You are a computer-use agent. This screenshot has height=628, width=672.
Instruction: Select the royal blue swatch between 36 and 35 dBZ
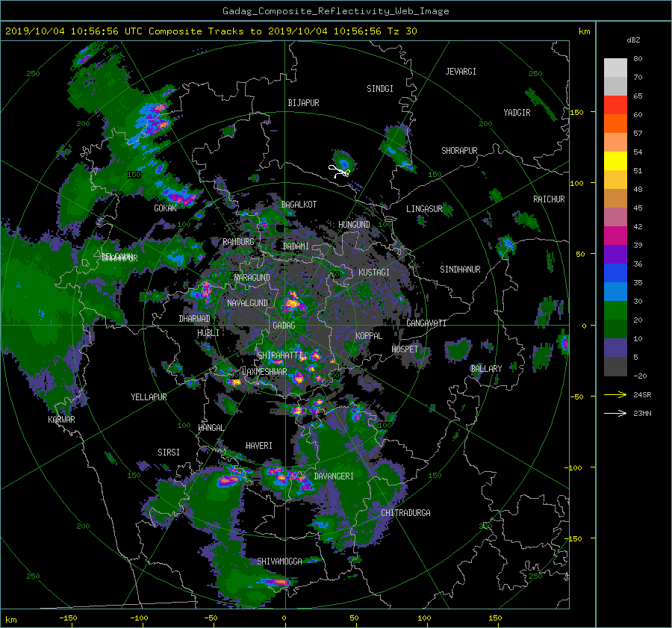tap(615, 273)
